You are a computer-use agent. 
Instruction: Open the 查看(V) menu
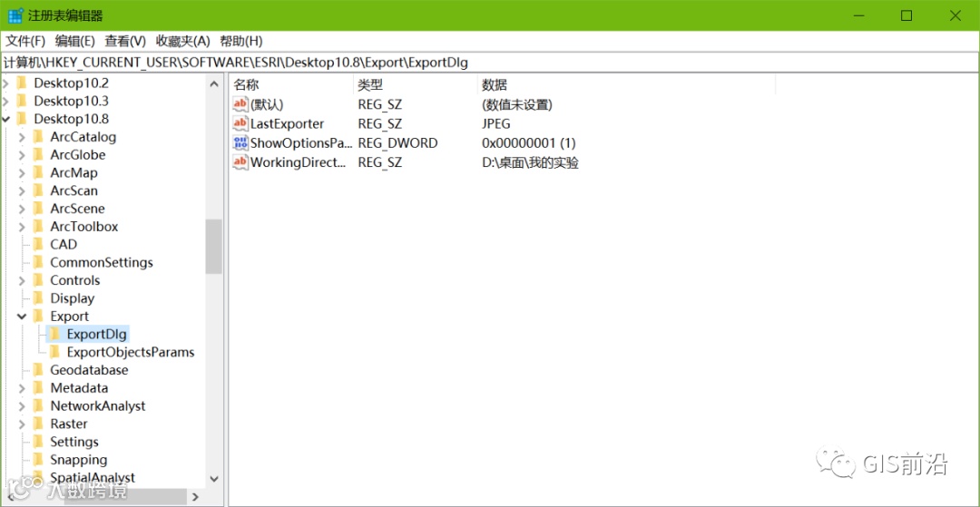125,41
